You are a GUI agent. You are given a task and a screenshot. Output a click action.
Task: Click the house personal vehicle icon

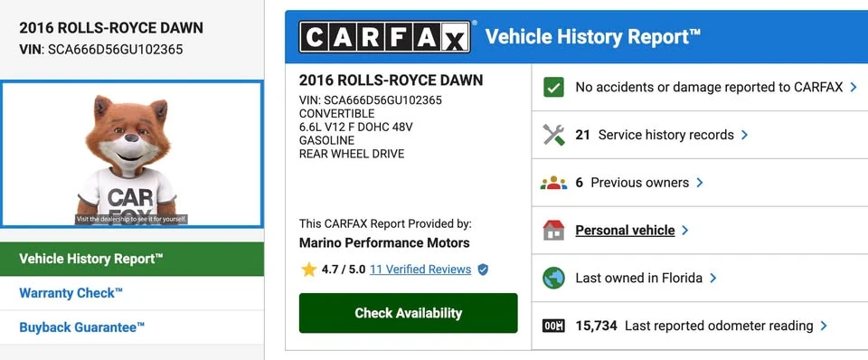coord(553,230)
